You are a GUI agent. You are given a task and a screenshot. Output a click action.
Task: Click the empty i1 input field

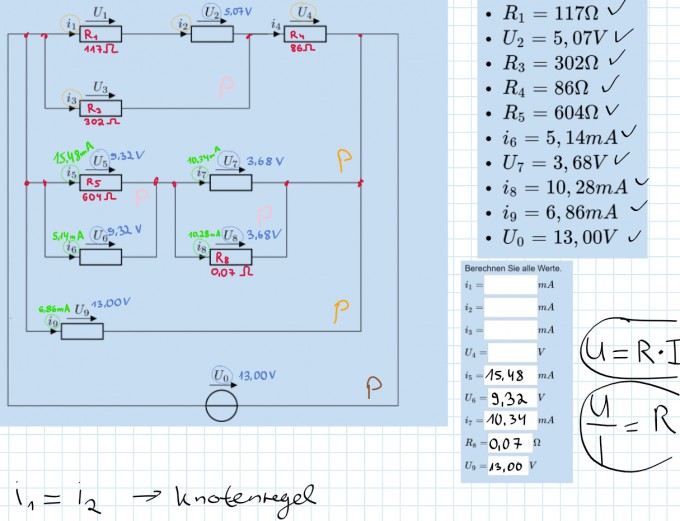tap(510, 285)
